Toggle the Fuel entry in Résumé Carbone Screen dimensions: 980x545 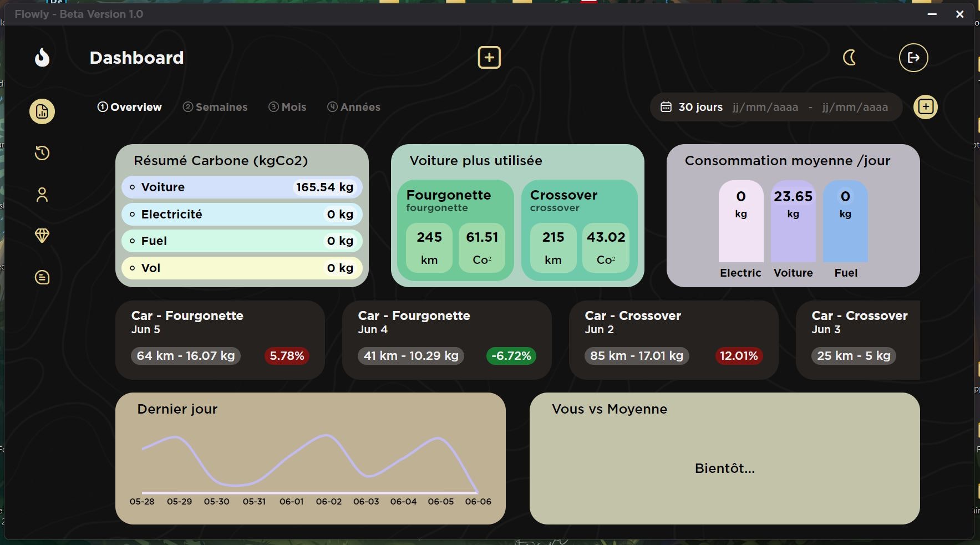tap(241, 241)
